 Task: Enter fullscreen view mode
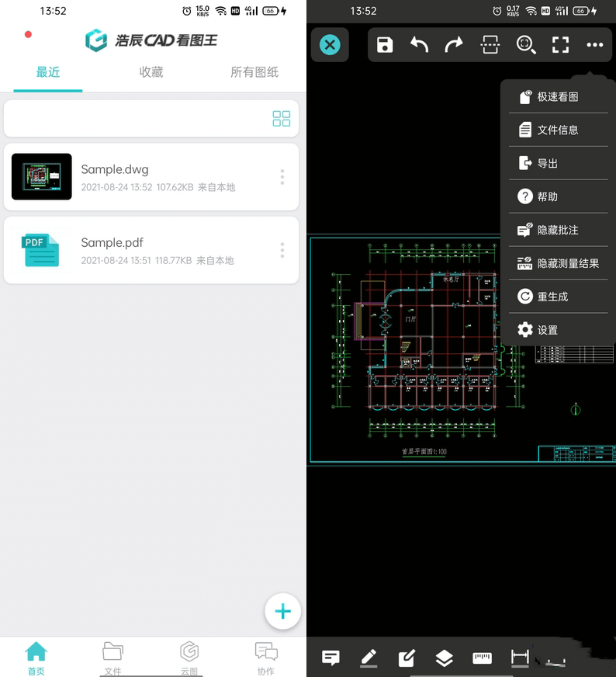coord(560,45)
